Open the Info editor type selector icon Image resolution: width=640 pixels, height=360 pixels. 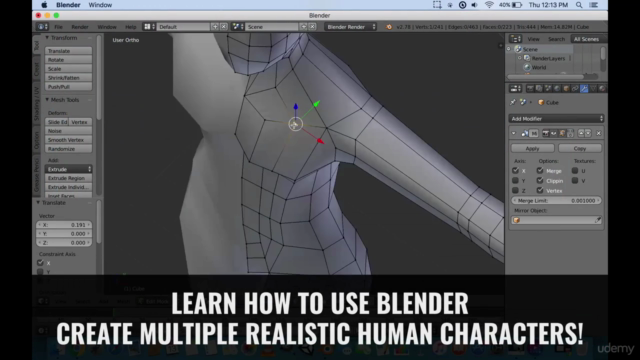[42, 27]
